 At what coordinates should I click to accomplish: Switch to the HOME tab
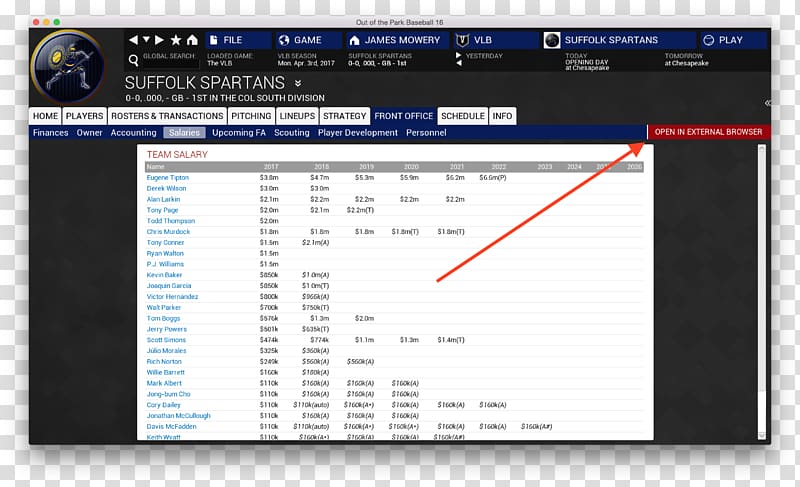coord(45,116)
